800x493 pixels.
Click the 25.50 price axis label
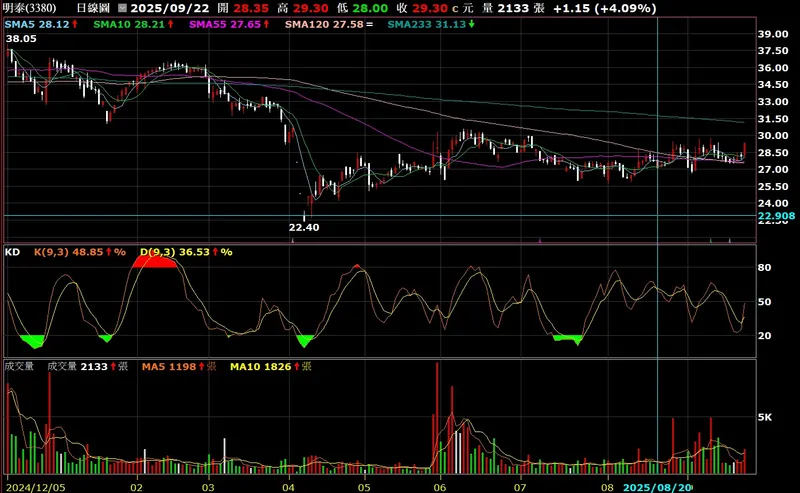tap(773, 187)
